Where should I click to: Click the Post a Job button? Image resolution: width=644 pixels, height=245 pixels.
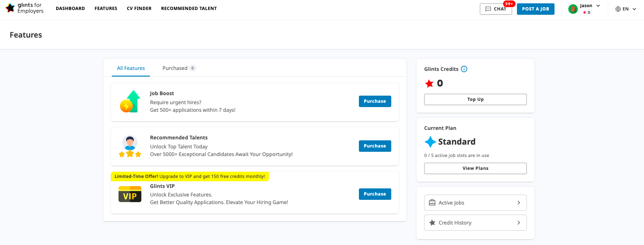click(x=535, y=9)
